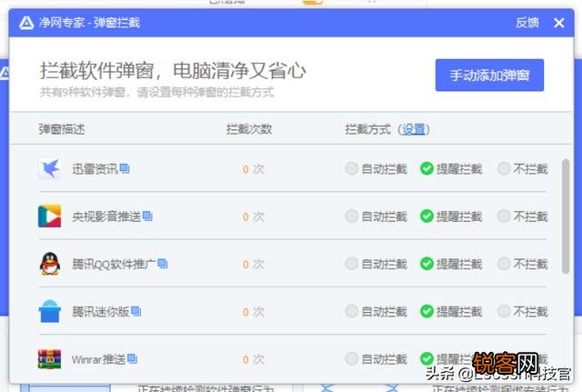Open popup preview icon next to Winrar推送

(x=133, y=358)
